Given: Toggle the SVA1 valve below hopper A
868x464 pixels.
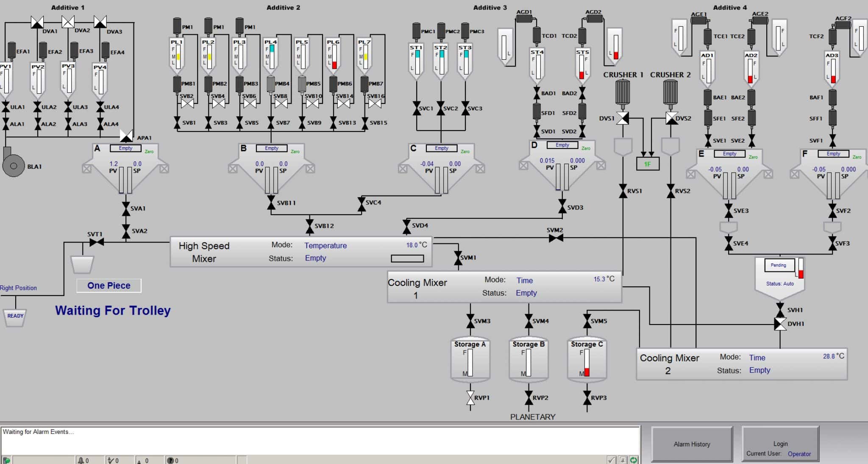Looking at the screenshot, I should pos(126,208).
